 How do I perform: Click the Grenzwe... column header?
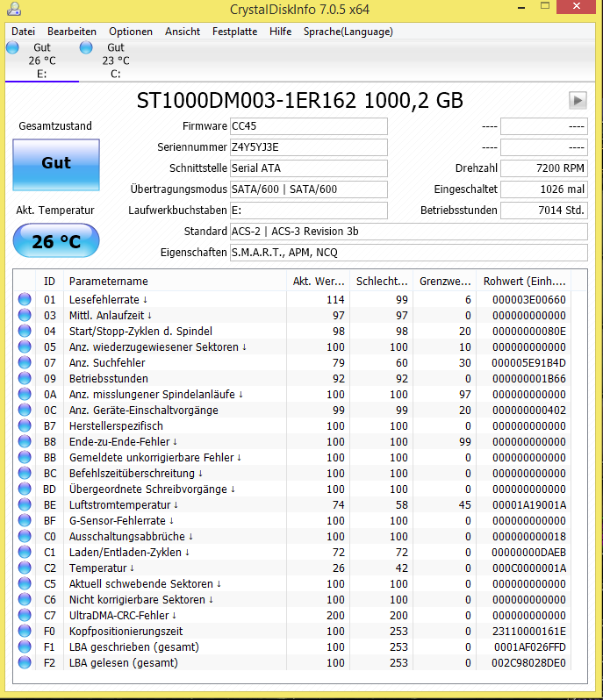pyautogui.click(x=445, y=282)
